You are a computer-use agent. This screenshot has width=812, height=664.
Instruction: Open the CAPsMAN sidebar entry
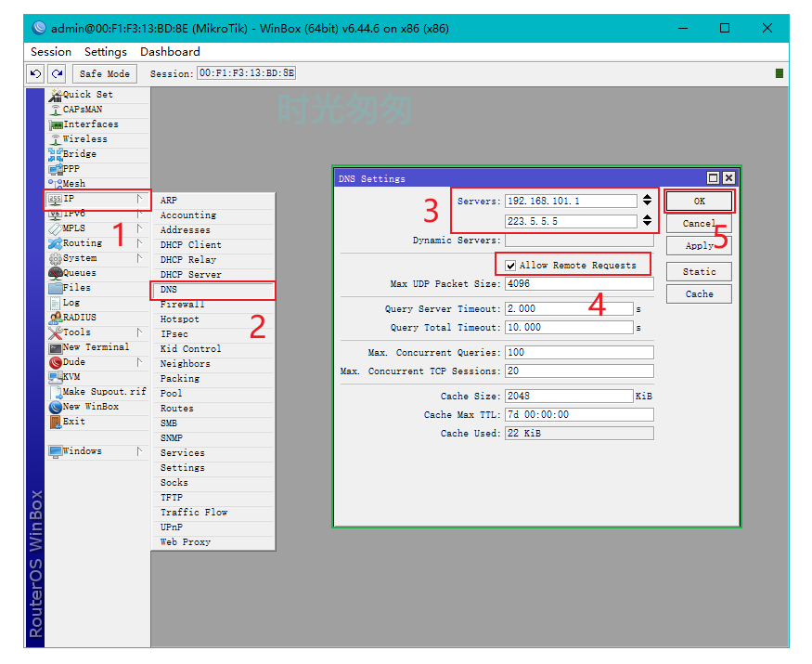pyautogui.click(x=97, y=110)
